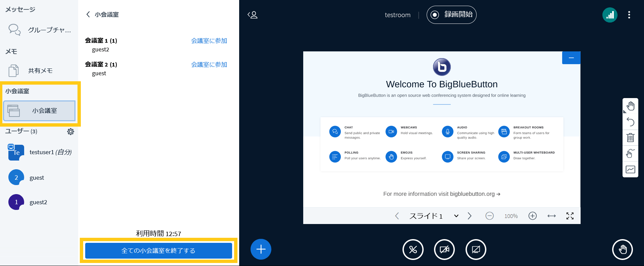The width and height of the screenshot is (644, 266).
Task: Click the ユーザー (3) users heading
Action: (21, 131)
